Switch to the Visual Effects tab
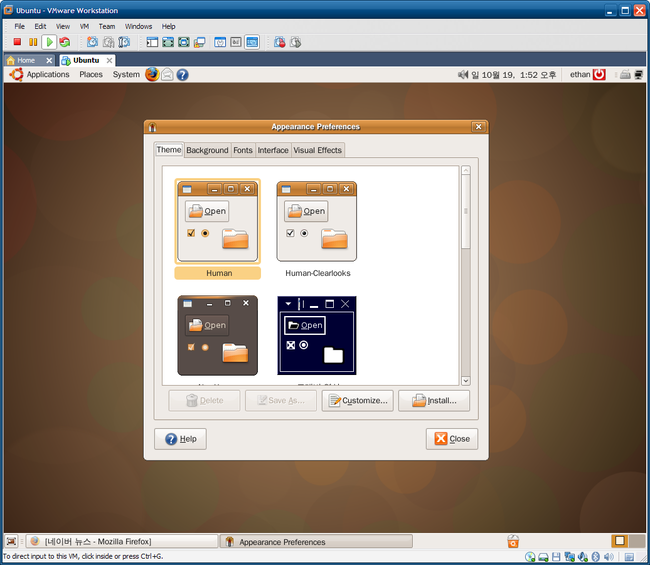 [x=318, y=150]
